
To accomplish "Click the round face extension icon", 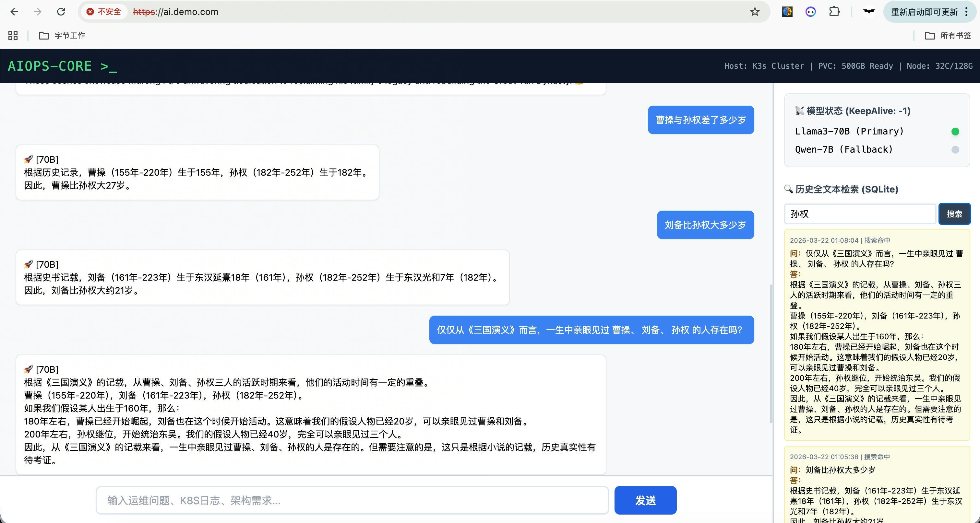I will point(811,12).
